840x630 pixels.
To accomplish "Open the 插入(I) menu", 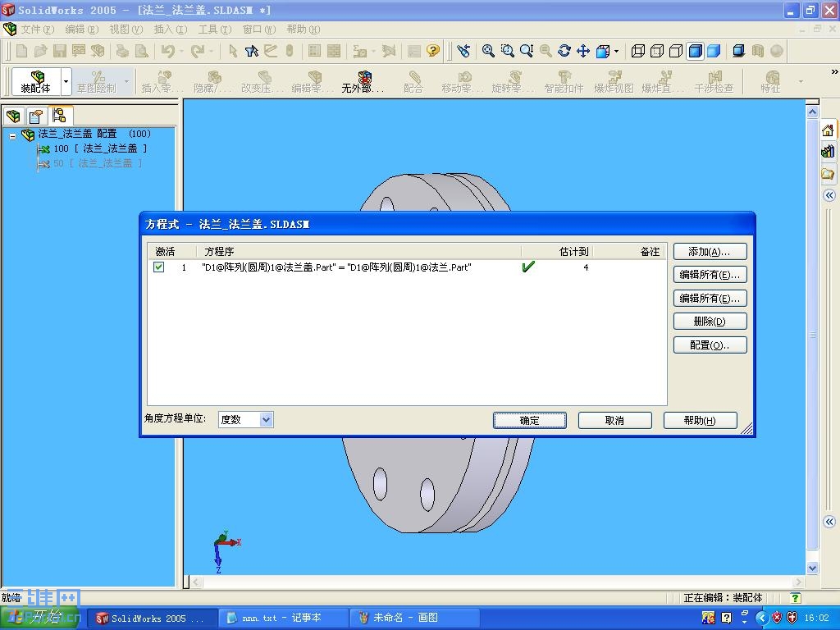I will [171, 29].
